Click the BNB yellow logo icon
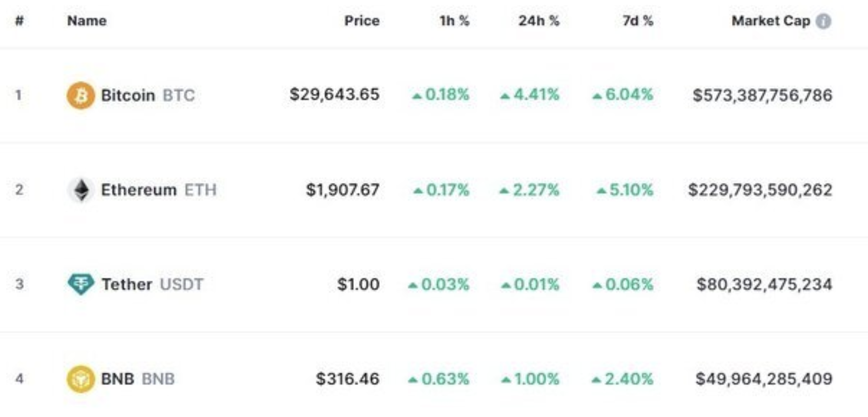Viewport: 868px width, 417px height. 81,379
